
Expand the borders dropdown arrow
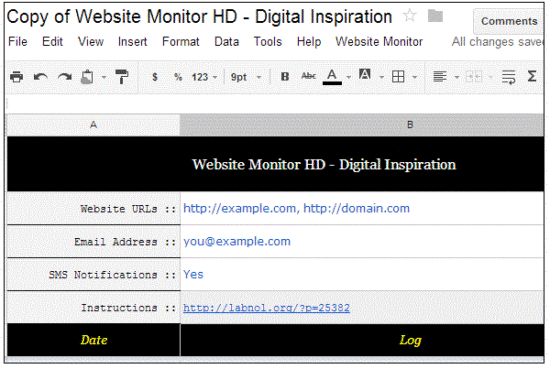415,77
